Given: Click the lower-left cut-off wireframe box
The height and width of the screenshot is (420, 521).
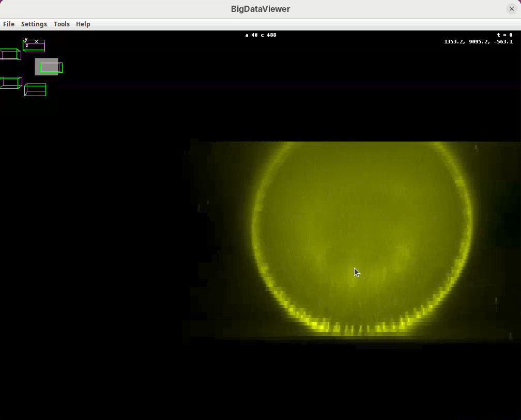Looking at the screenshot, I should [10, 83].
